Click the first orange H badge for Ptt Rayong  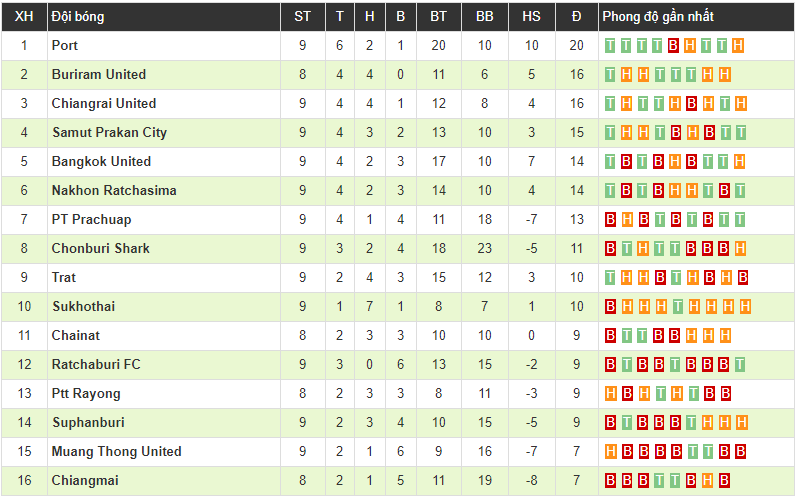coord(611,393)
